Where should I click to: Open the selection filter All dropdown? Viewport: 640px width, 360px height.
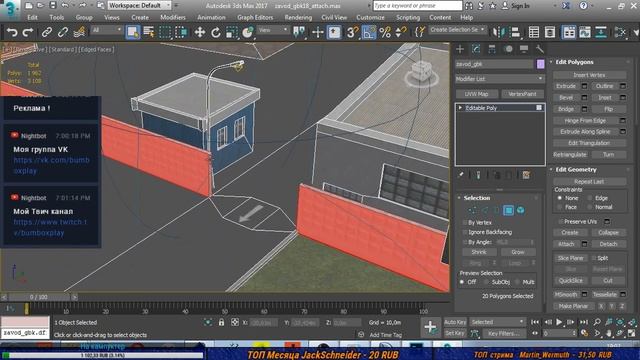click(x=107, y=30)
